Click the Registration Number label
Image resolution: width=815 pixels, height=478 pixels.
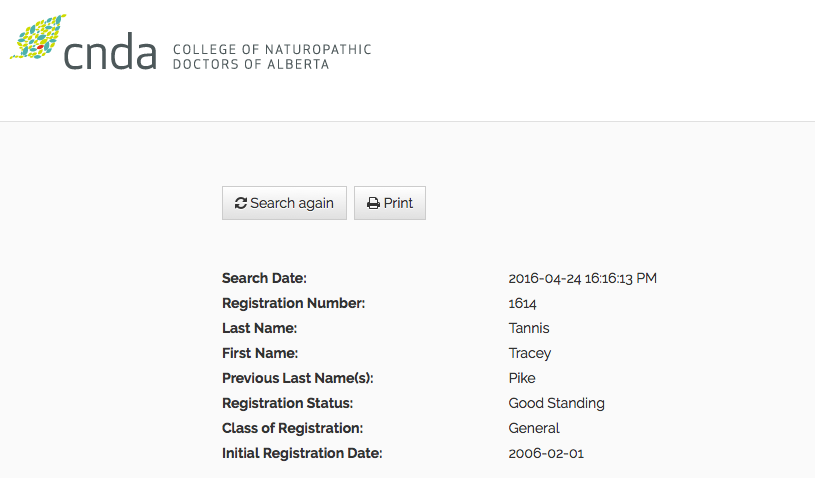[294, 303]
